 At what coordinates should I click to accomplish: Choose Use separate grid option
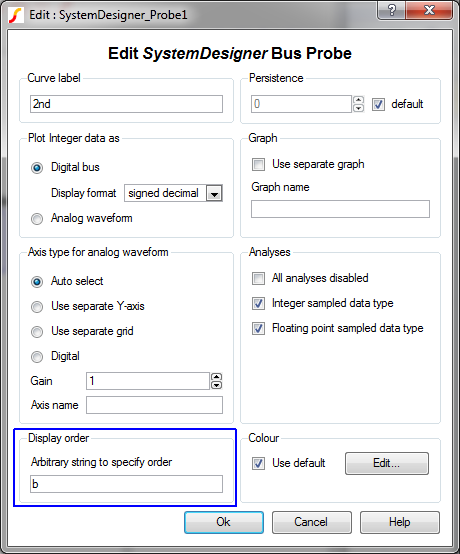37,332
